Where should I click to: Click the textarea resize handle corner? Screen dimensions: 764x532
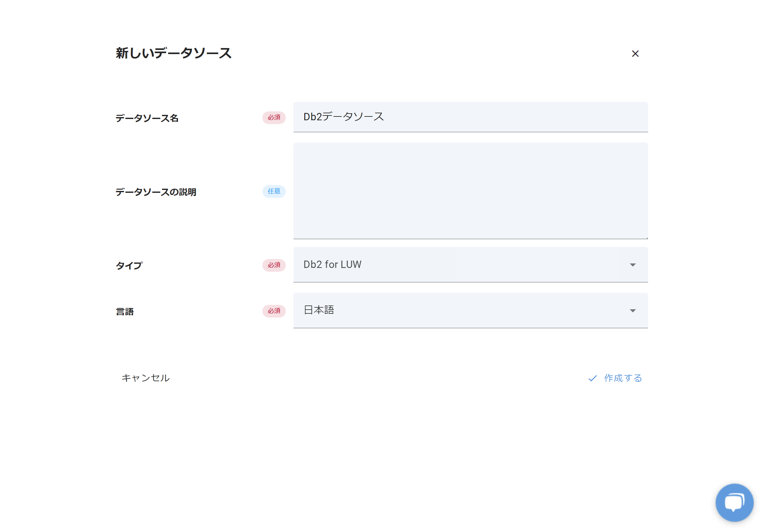pyautogui.click(x=647, y=237)
